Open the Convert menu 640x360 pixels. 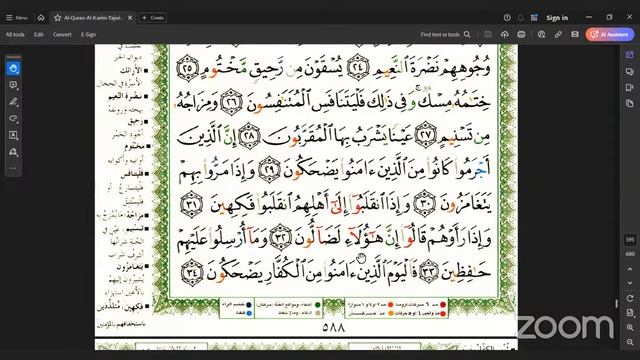coord(62,35)
